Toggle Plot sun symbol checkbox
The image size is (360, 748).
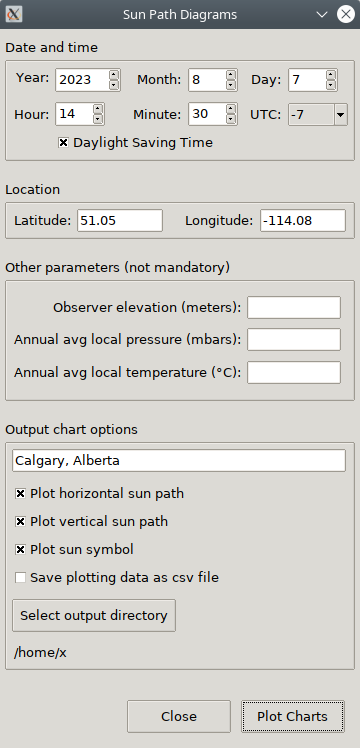point(20,550)
